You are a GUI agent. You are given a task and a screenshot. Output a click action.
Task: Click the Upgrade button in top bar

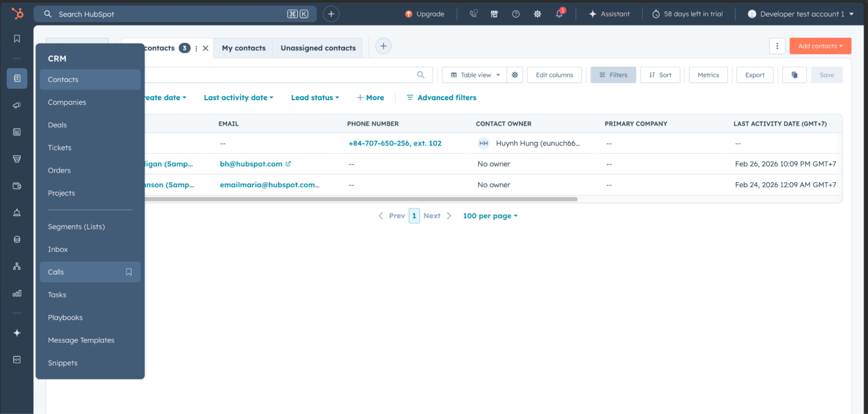click(x=424, y=14)
